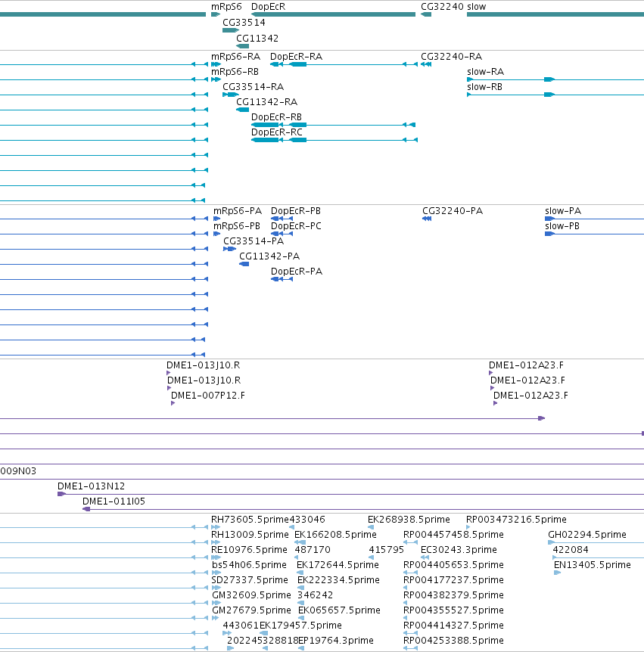This screenshot has width=644, height=652.
Task: Click the RP004253388.5prime EST label
Action: [453, 641]
